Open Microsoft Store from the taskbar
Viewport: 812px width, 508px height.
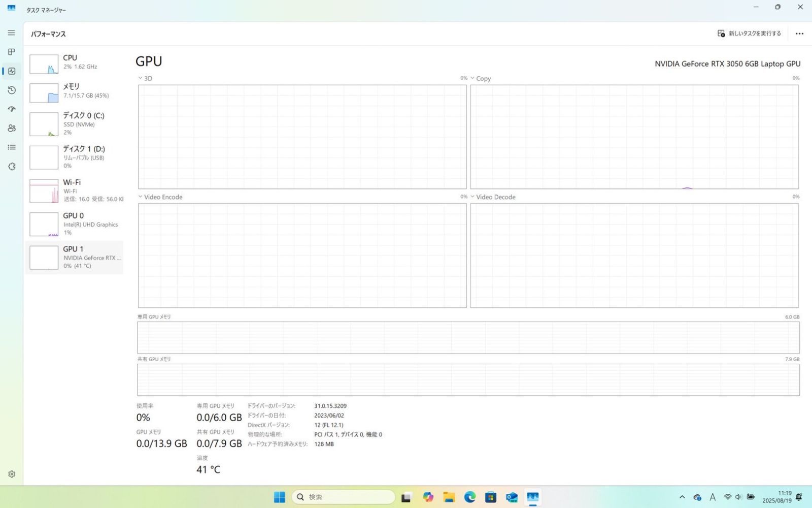point(491,497)
